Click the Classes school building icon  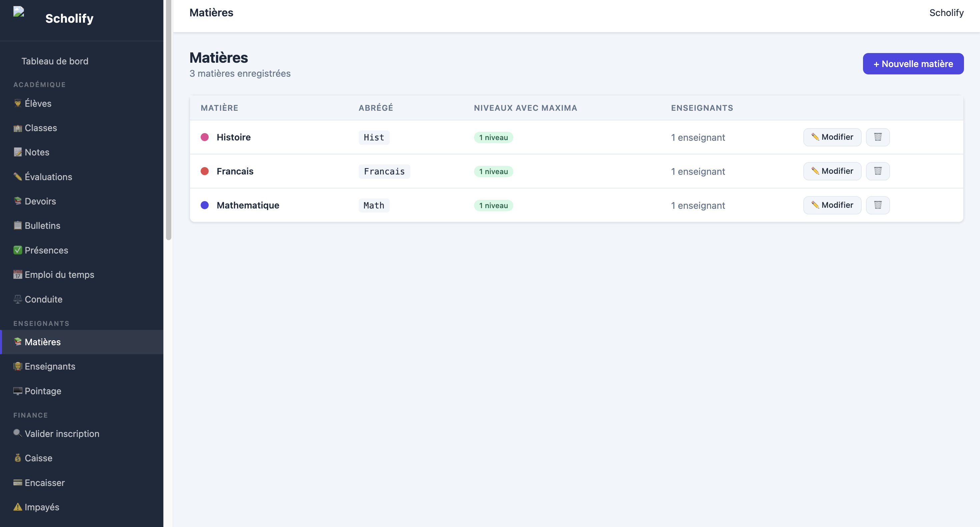pos(17,128)
